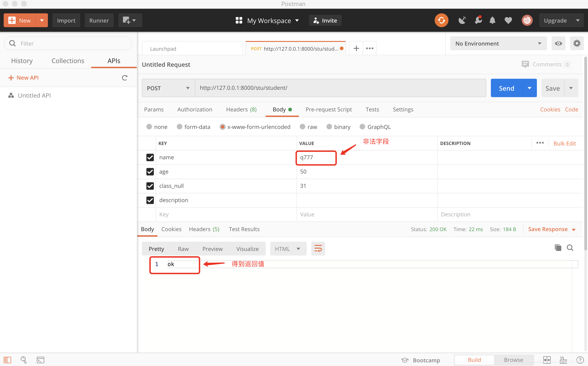Open the help question mark icon

pos(580,360)
